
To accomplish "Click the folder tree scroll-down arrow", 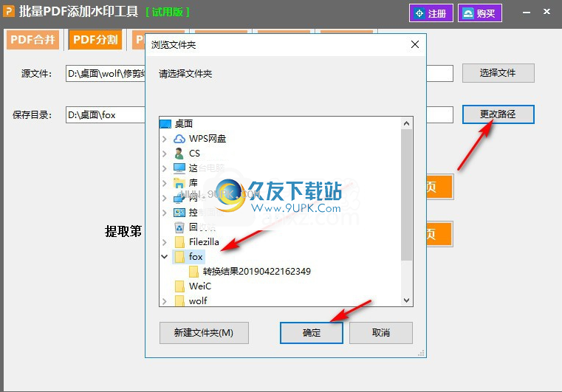I will pos(406,300).
